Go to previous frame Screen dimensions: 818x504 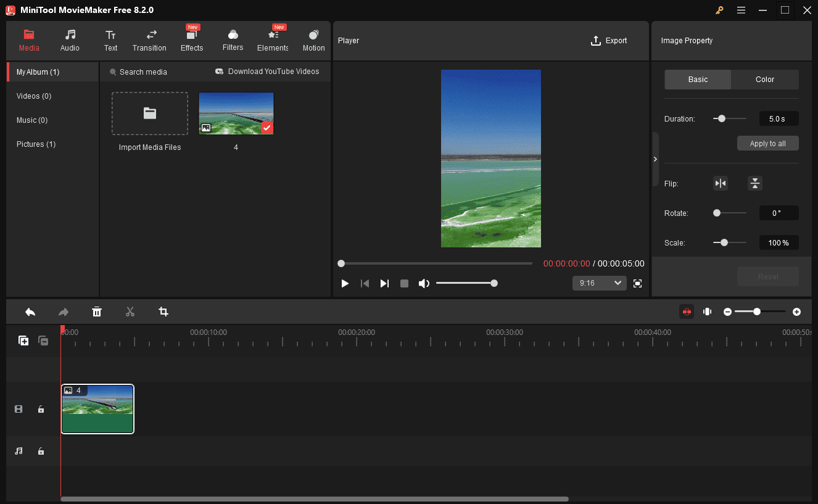click(365, 283)
